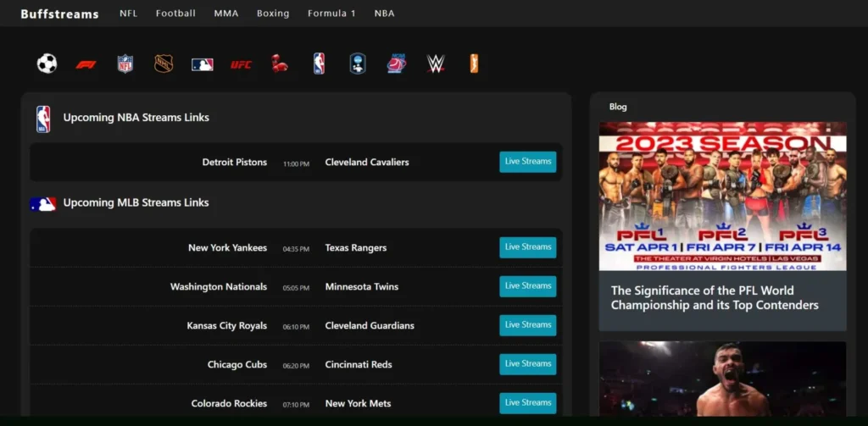868x426 pixels.
Task: Select the dark blue NCAA football badge icon
Action: click(x=358, y=64)
